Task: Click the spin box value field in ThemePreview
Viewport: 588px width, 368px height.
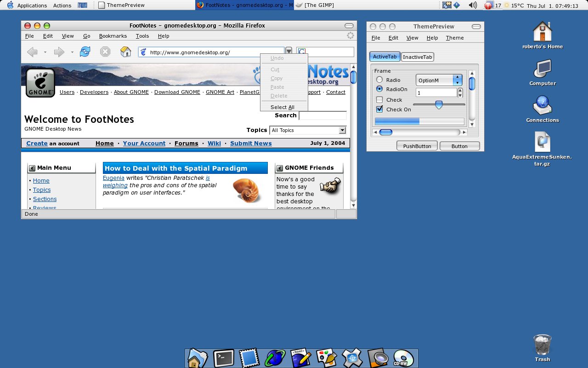Action: click(x=436, y=93)
